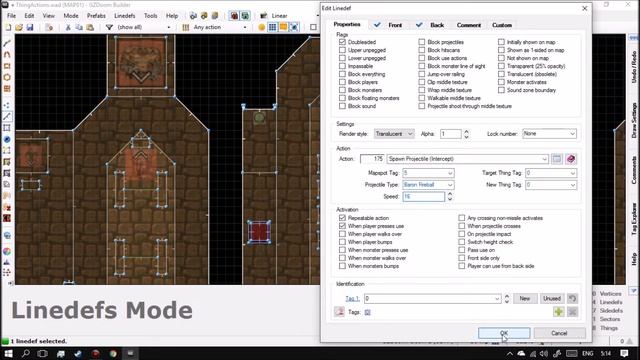Viewport: 640px width, 360px height.
Task: Uncheck the Doublesided flag
Action: [342, 42]
